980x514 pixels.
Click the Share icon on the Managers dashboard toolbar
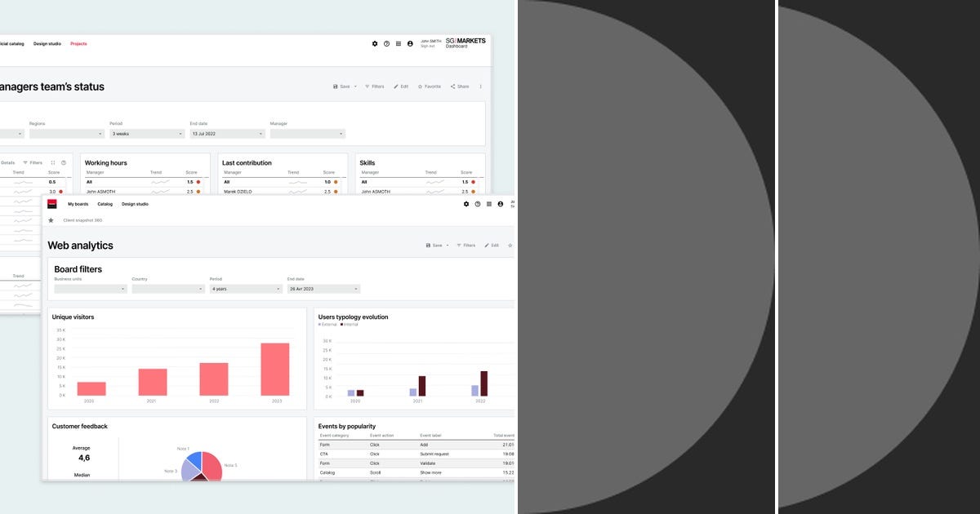pos(459,86)
